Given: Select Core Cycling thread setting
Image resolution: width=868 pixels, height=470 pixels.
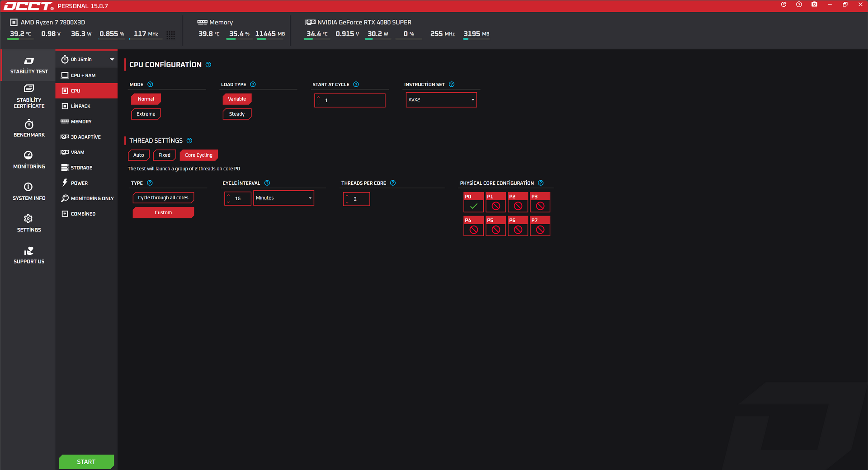Looking at the screenshot, I should [199, 155].
